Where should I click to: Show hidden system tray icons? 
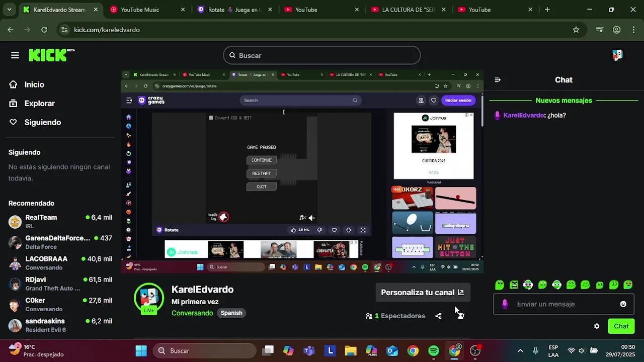(520, 350)
